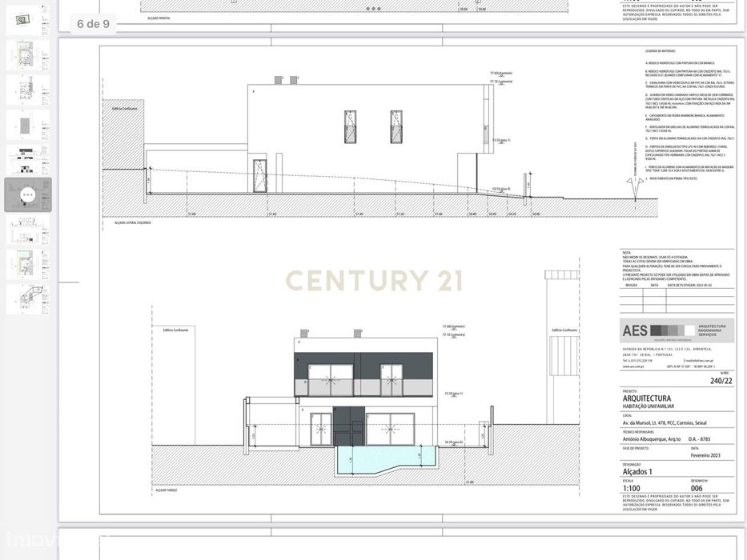This screenshot has width=747, height=560.
Task: Select the page 2 thumbnail
Action: 28,55
